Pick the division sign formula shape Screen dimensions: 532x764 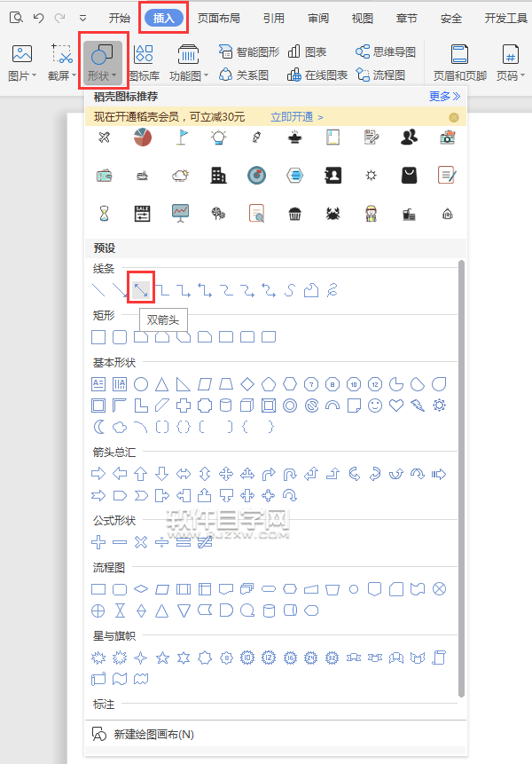pos(162,542)
